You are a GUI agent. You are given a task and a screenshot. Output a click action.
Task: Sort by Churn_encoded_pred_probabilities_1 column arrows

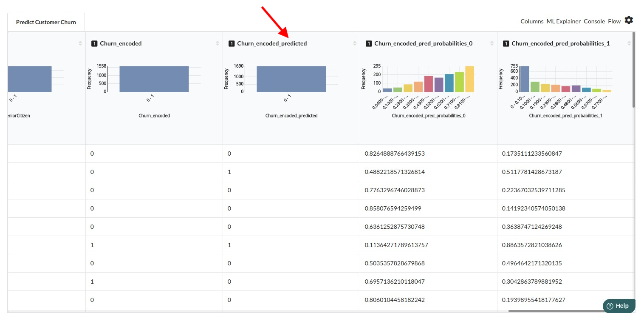point(629,43)
